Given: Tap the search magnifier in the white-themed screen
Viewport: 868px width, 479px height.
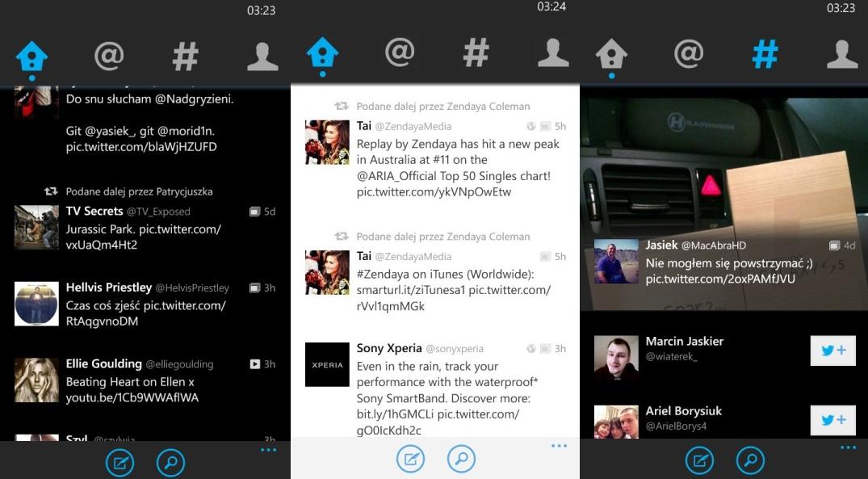Looking at the screenshot, I should pyautogui.click(x=462, y=460).
